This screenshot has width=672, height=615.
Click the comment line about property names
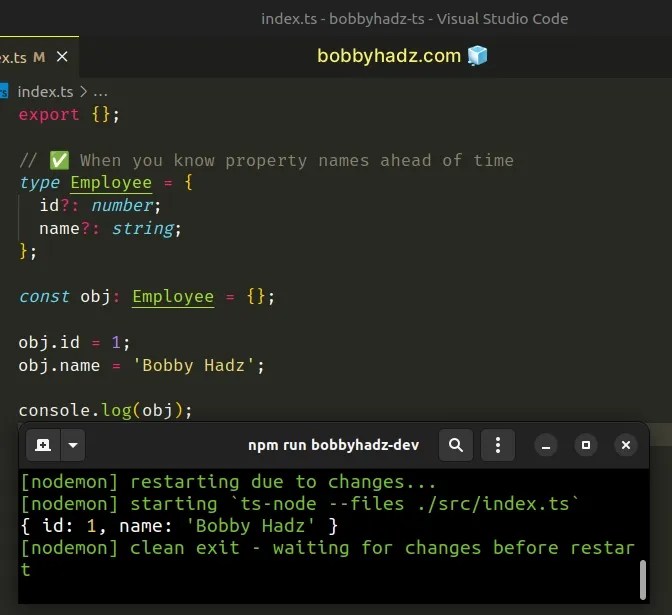coord(266,160)
